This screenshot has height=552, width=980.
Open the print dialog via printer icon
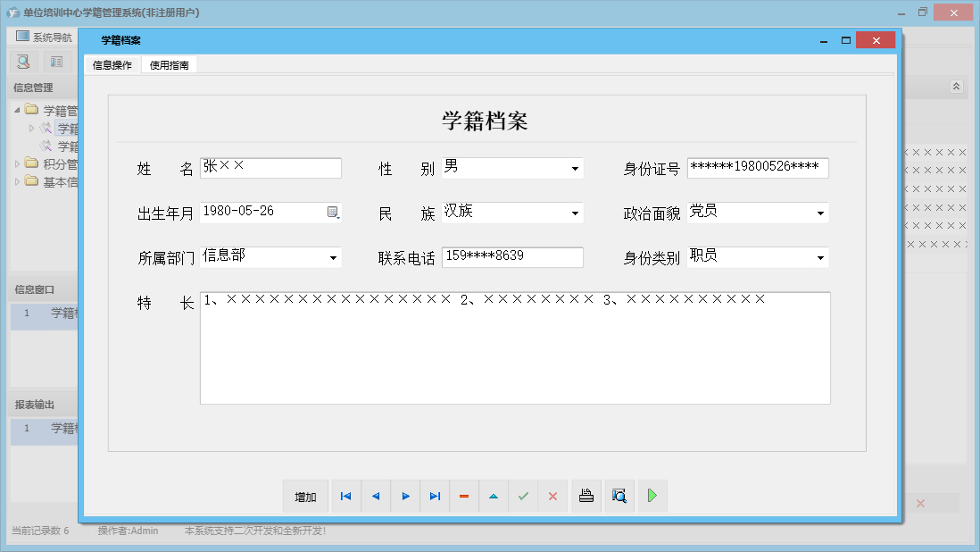(586, 496)
